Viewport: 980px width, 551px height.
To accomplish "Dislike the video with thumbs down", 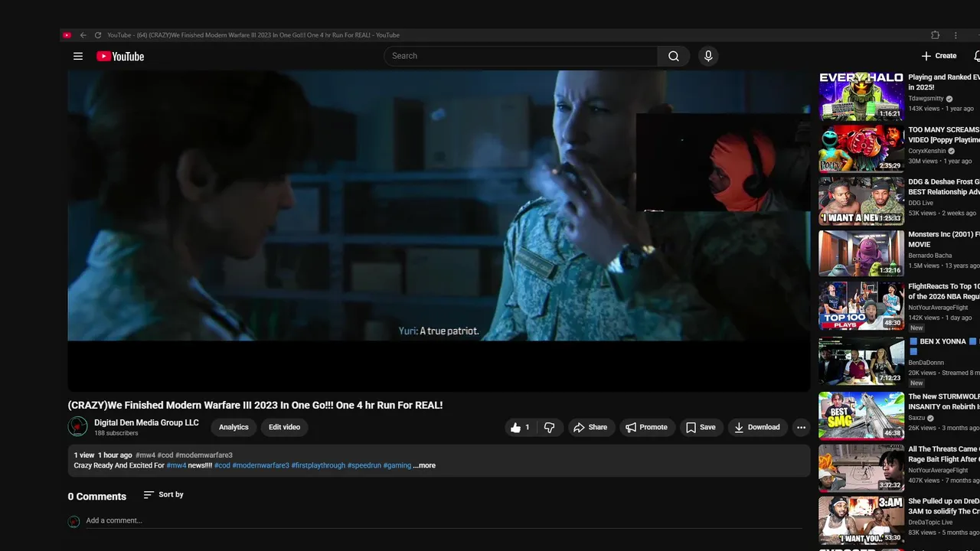I will (x=550, y=428).
